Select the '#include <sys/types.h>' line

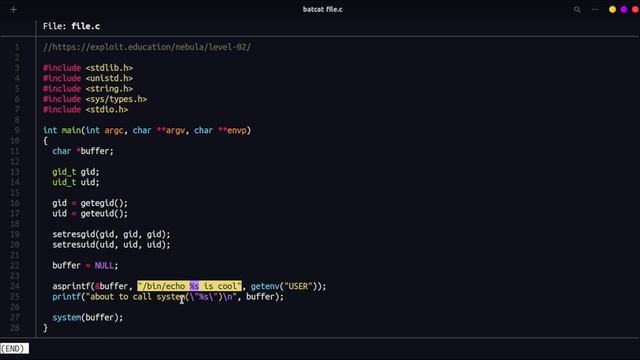point(95,99)
